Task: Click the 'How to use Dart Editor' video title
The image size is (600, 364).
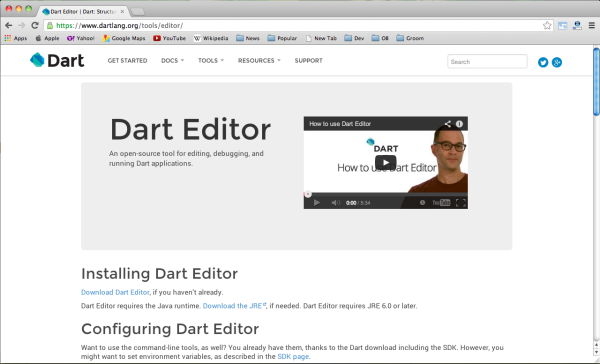Action: pos(340,124)
